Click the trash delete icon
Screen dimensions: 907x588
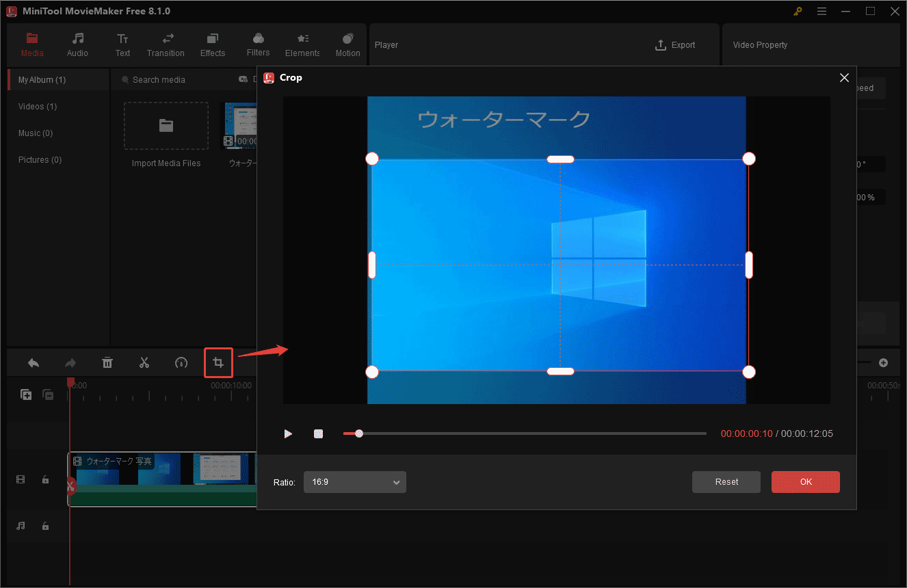107,363
